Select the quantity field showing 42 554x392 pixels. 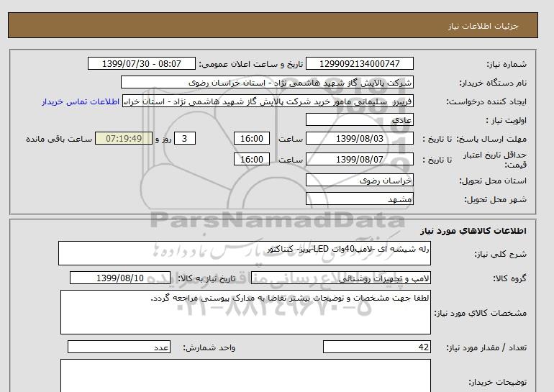(378, 347)
